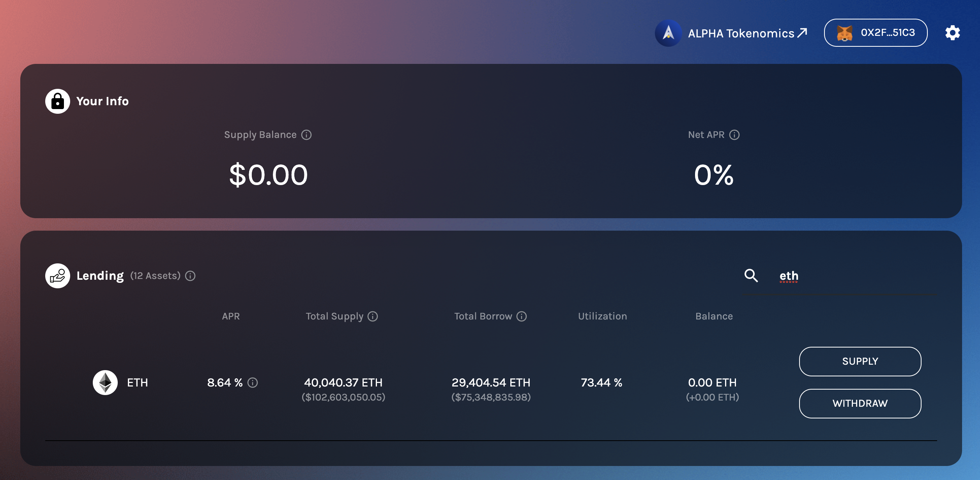Click the Utilization column header
This screenshot has height=480, width=980.
coord(602,316)
